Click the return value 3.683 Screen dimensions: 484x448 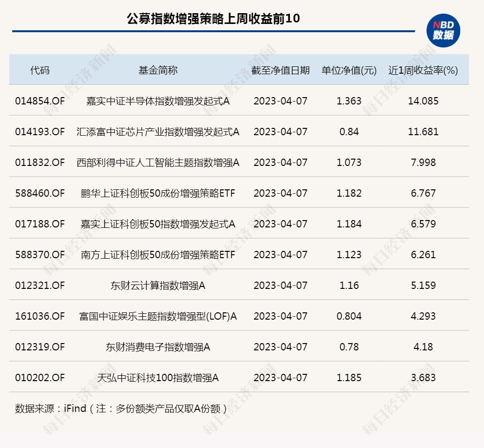[423, 378]
